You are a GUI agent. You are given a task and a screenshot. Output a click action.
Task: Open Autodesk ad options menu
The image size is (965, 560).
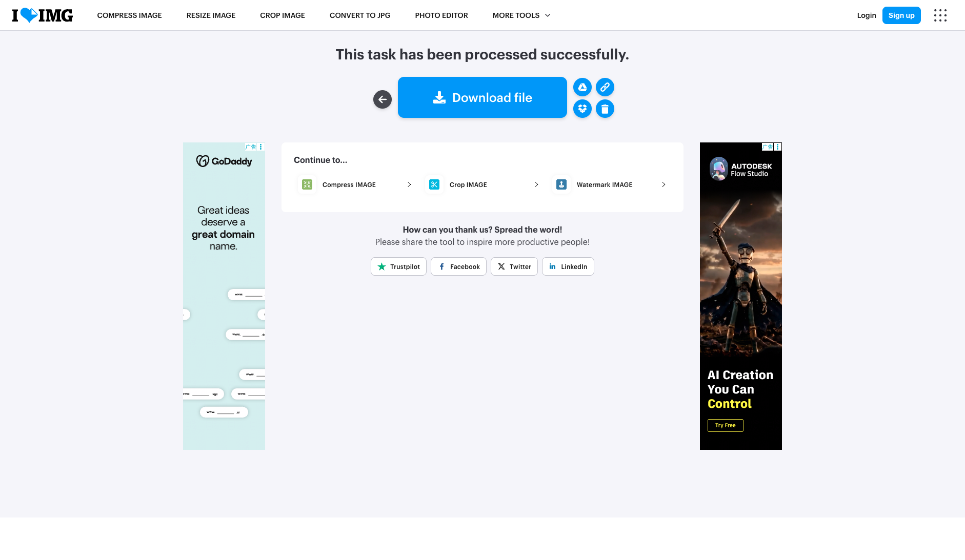point(778,147)
